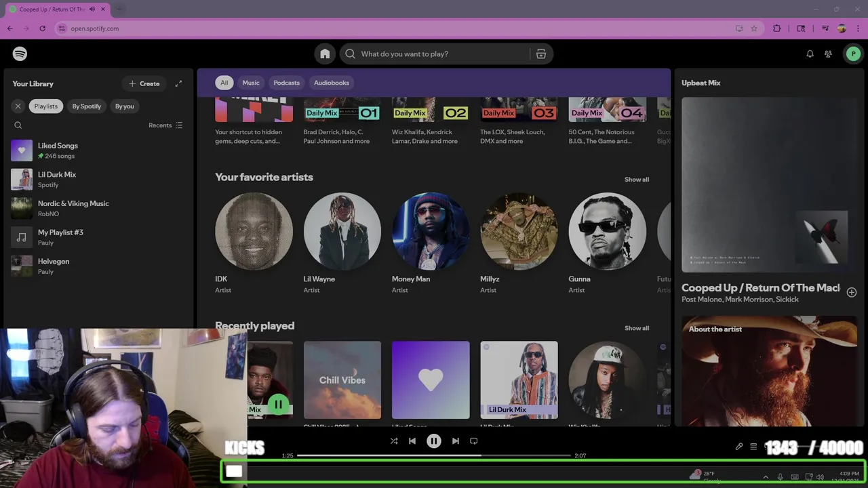Go back in the browser
868x488 pixels.
(x=10, y=28)
